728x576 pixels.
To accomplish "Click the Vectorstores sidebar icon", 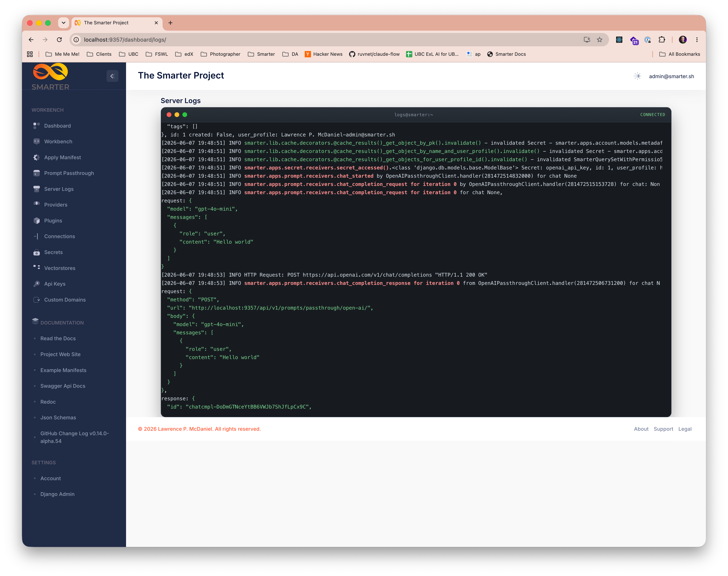I will click(36, 267).
